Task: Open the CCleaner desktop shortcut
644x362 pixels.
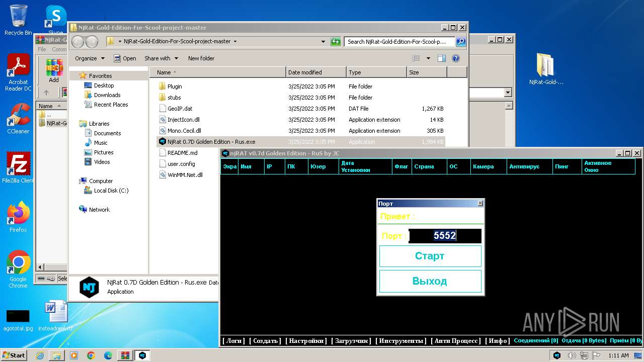Action: pos(18,119)
